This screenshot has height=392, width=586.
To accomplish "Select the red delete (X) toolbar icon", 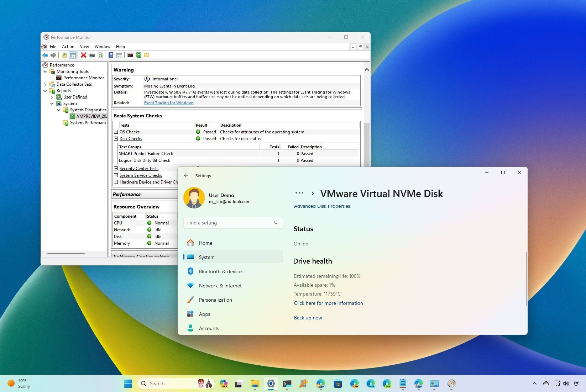I will click(83, 55).
